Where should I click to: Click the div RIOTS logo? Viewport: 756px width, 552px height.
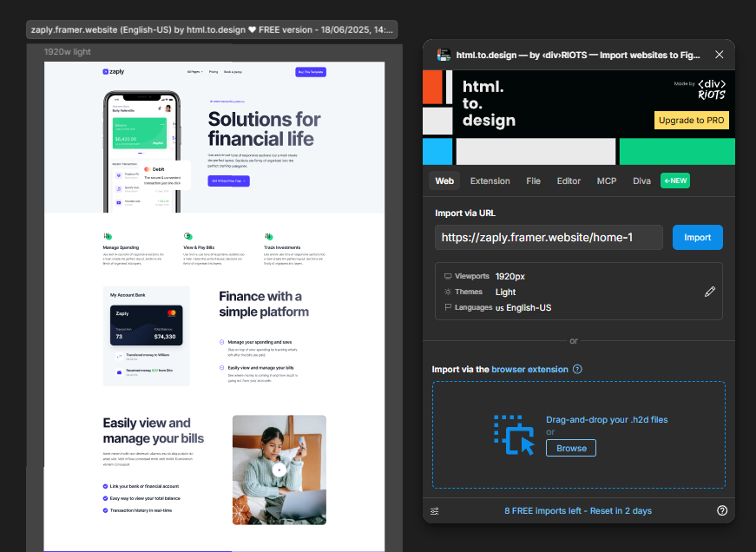point(712,89)
